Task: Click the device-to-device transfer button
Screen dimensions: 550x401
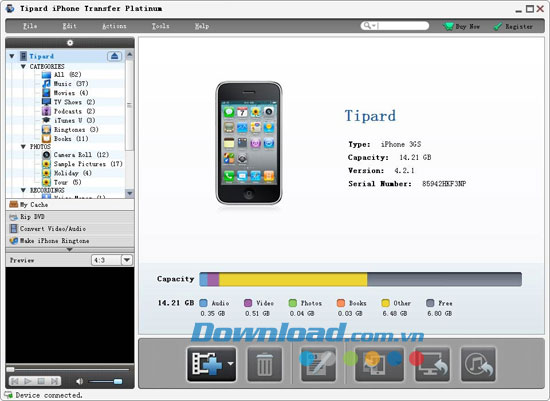Action: point(379,364)
